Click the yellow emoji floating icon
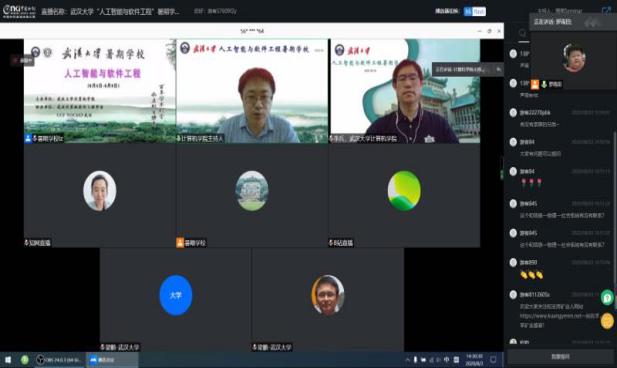 pyautogui.click(x=607, y=321)
